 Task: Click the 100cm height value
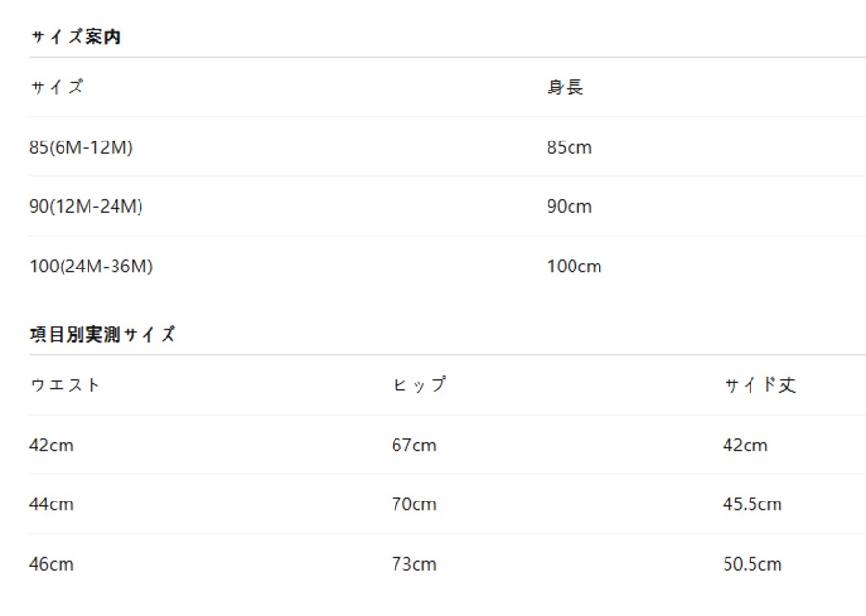coord(574,266)
